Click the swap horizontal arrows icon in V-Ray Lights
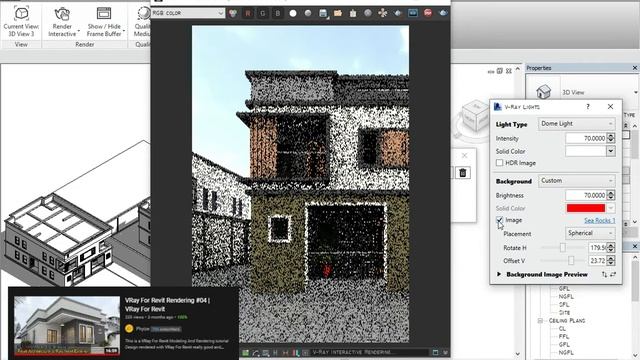 613,275
